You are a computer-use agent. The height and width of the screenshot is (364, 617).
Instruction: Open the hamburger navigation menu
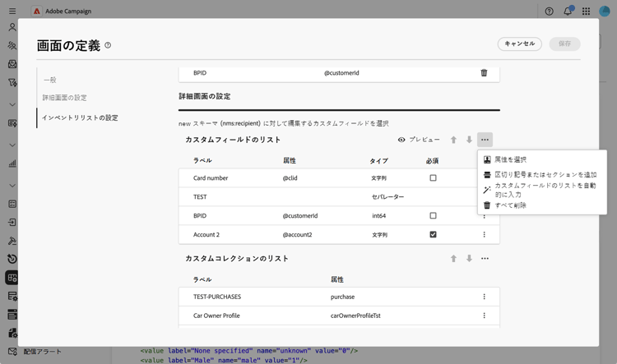(12, 11)
